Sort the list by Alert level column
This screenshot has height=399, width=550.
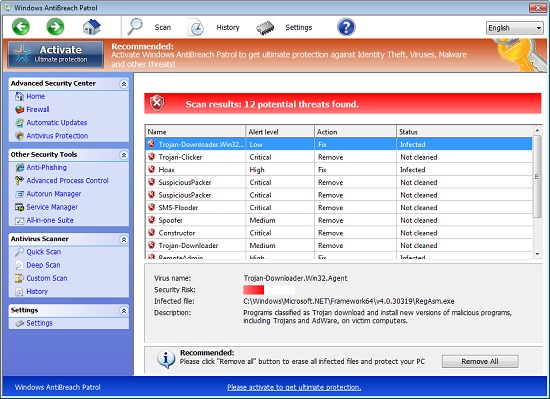[280, 132]
